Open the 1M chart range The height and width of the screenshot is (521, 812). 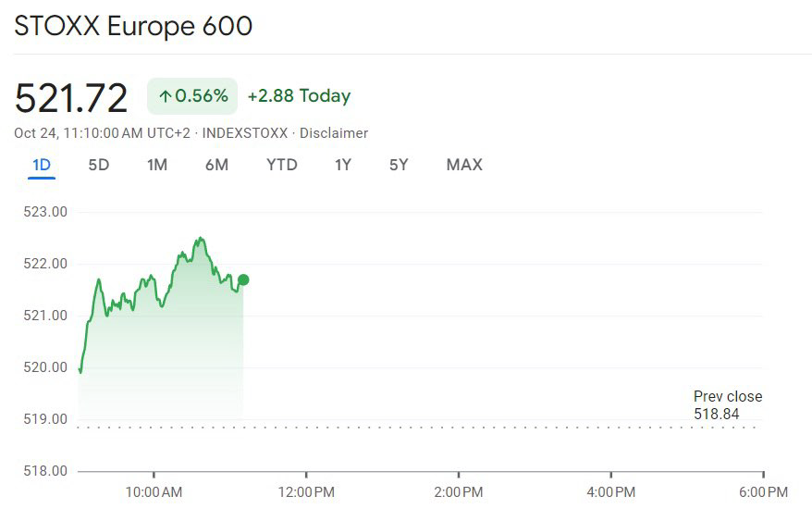pyautogui.click(x=157, y=165)
